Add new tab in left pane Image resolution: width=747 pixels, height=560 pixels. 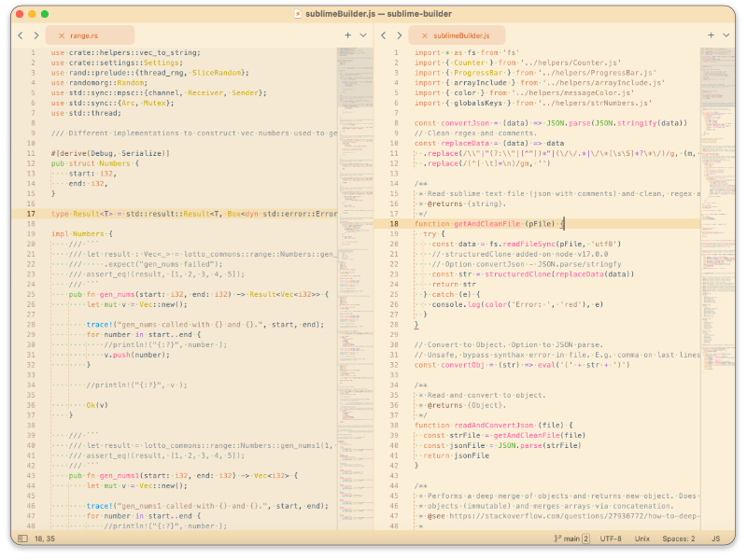coord(347,35)
